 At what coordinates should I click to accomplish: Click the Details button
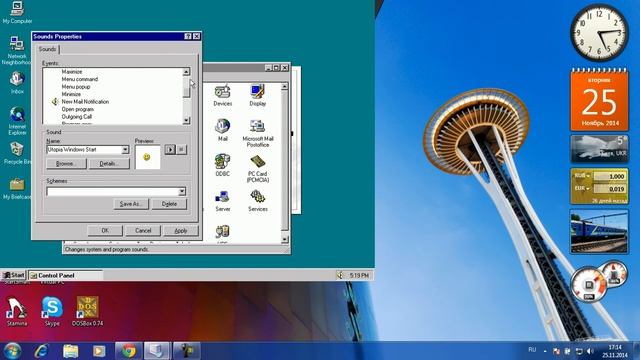(109, 163)
